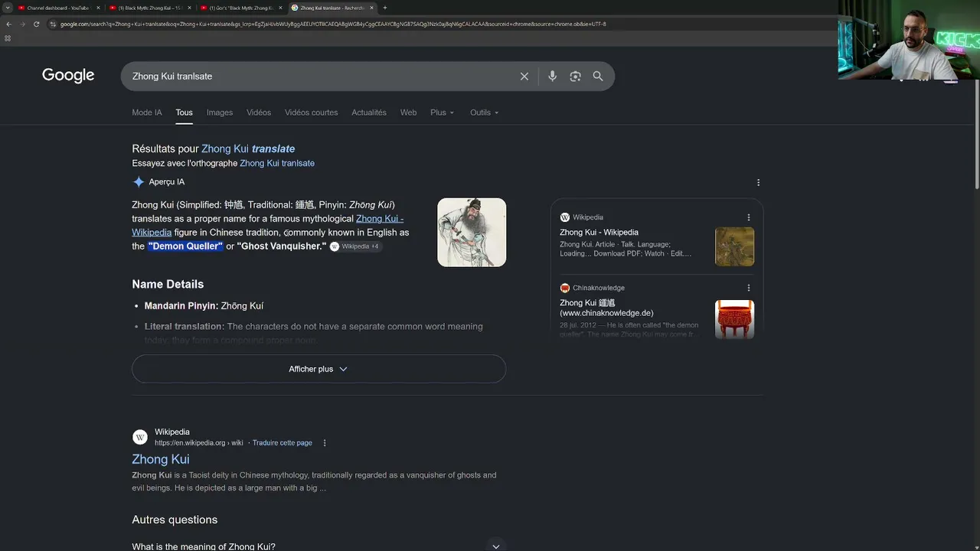Expand AI overview with Afficher plus

click(x=318, y=369)
